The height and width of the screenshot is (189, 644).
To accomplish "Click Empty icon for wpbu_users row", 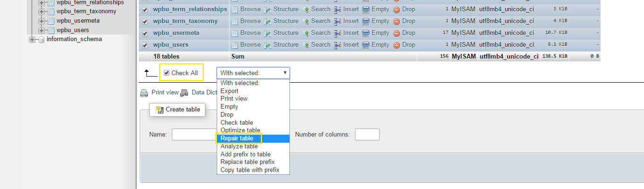I will tap(366, 45).
